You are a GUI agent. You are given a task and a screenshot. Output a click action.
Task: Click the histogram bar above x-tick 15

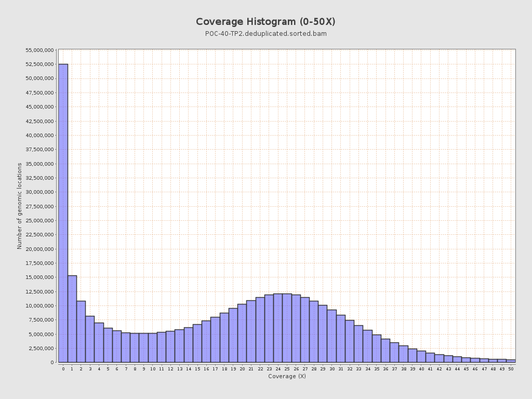click(x=197, y=343)
